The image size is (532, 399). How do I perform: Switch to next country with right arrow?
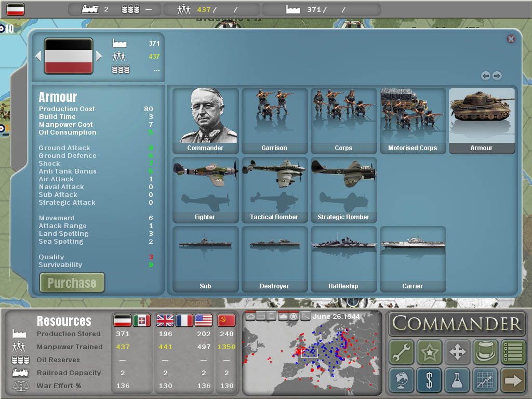(x=99, y=56)
